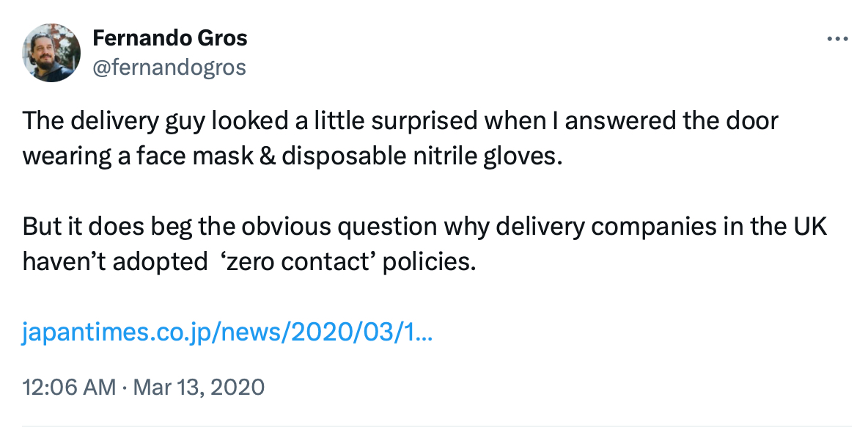
Task: Click the 12:06 AM timestamp
Action: [x=69, y=386]
